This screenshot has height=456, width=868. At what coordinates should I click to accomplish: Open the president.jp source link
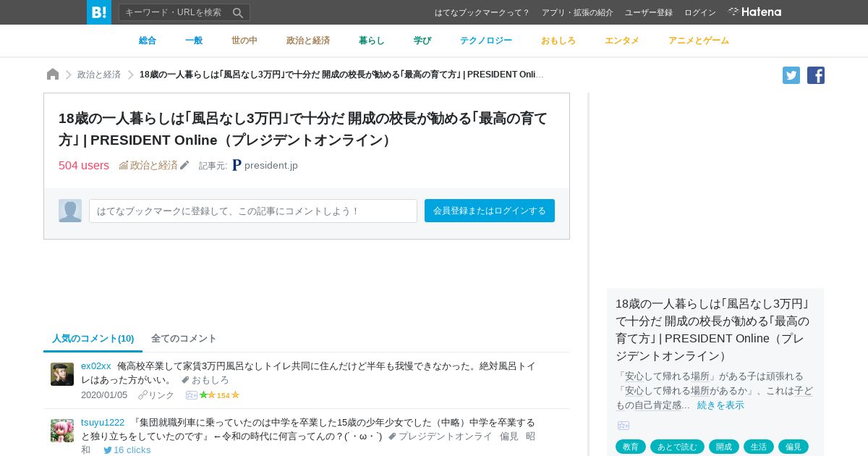coord(271,165)
